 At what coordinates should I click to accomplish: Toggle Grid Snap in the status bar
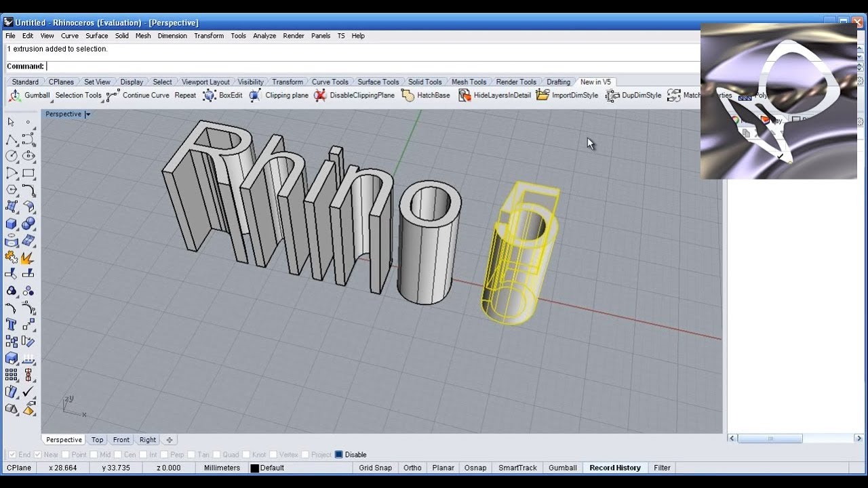376,468
